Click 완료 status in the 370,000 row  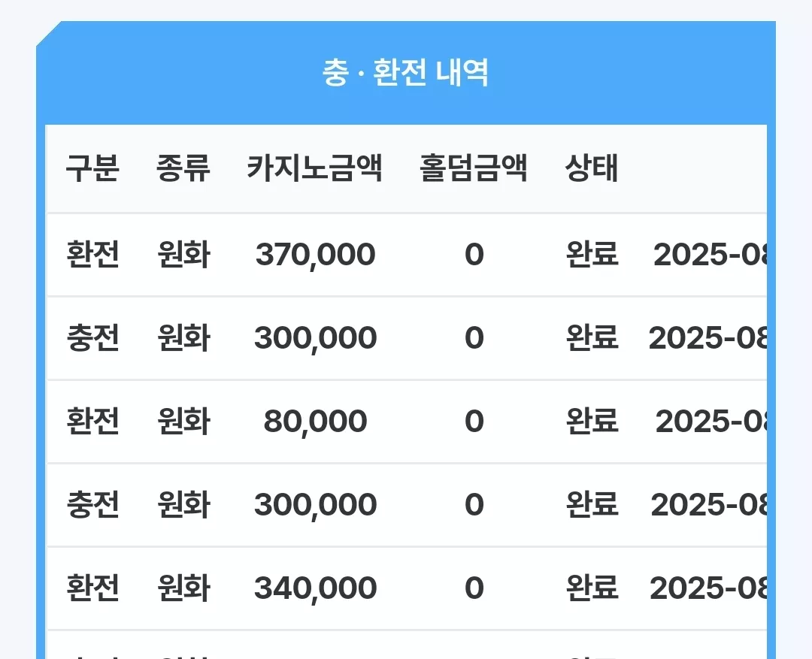point(592,255)
